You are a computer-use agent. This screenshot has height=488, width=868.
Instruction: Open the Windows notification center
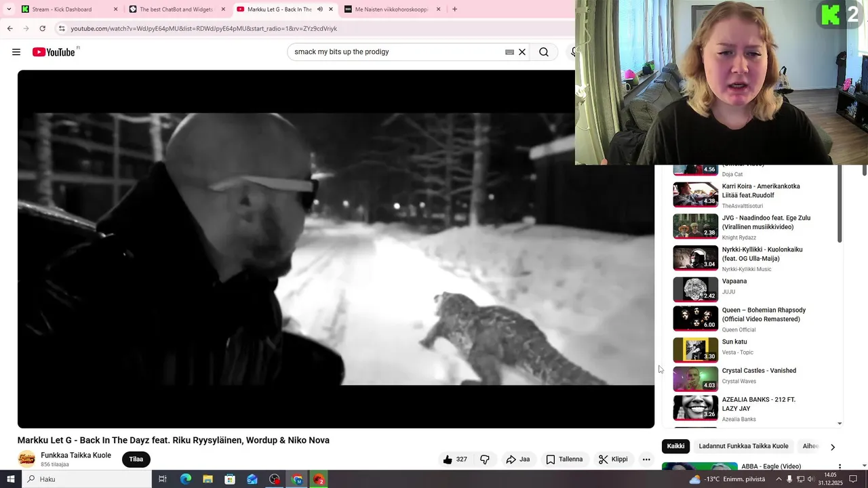pos(853,479)
